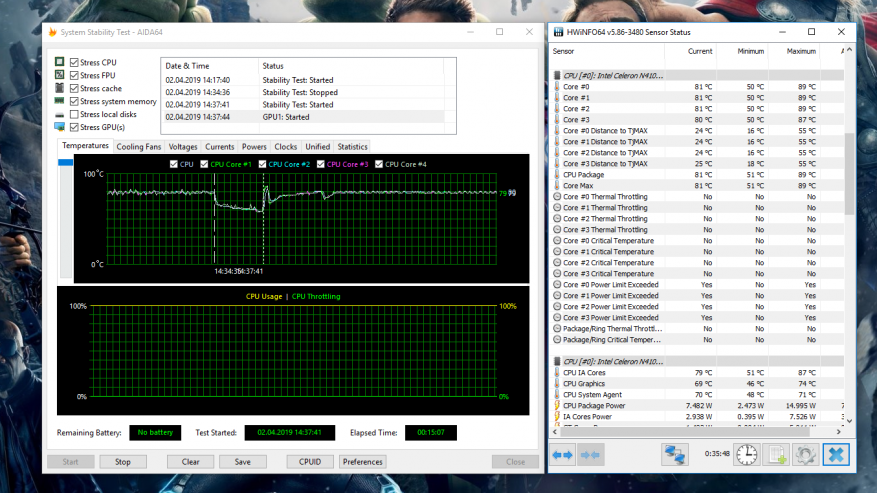Click HWiNFO scroll down arrow
The height and width of the screenshot is (493, 877).
tap(849, 421)
